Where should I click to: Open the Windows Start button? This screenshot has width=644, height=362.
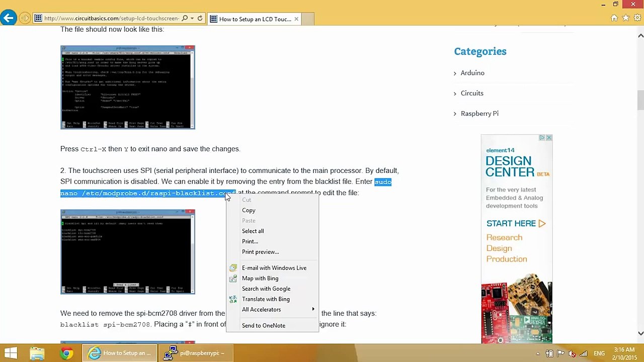(11, 353)
